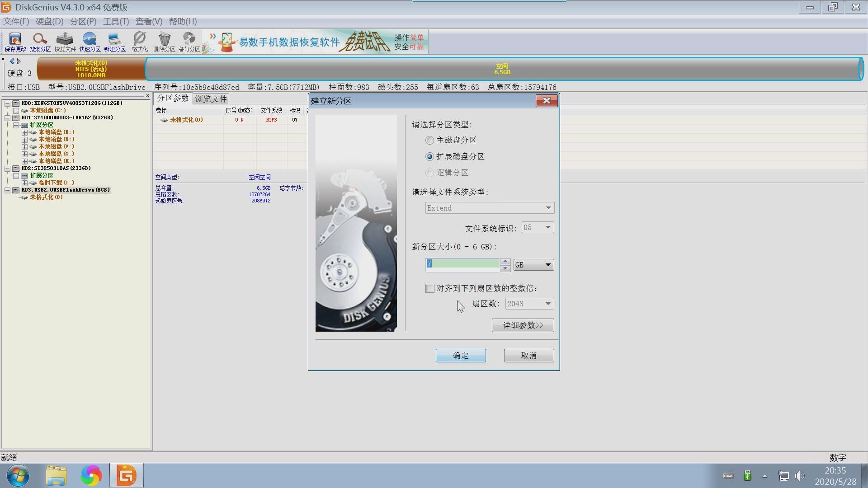Expand the 临时下载 (I:) tree node
Viewport: 868px width, 488px height.
pos(24,183)
